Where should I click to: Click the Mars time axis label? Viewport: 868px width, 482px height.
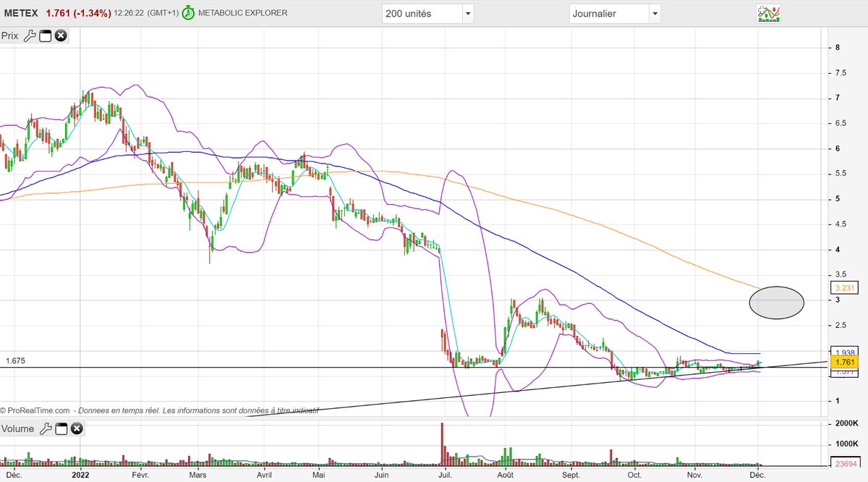[197, 475]
